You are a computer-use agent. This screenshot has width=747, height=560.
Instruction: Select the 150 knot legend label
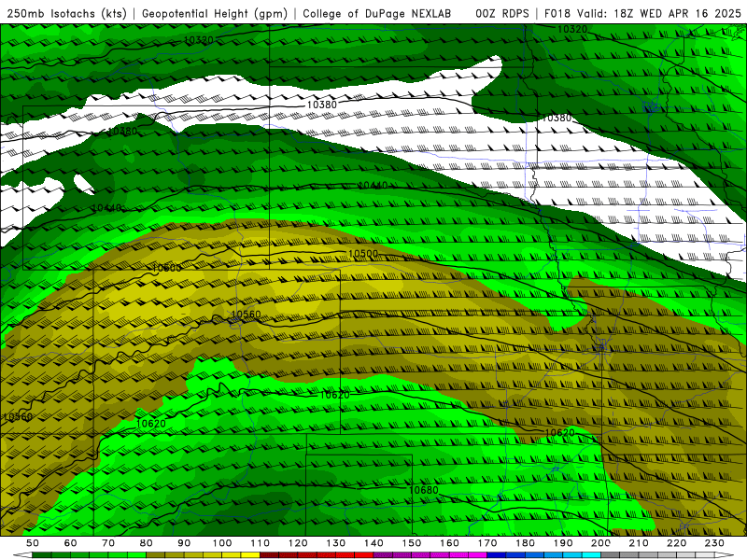pyautogui.click(x=412, y=543)
